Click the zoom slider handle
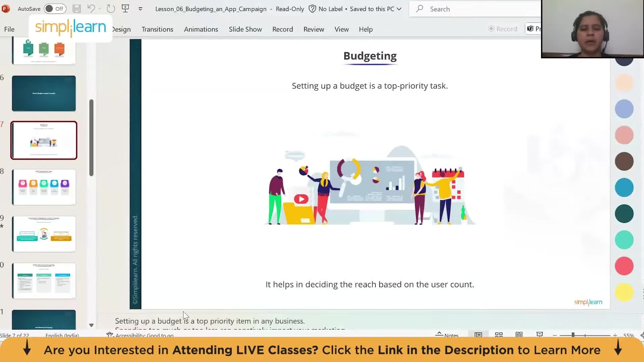This screenshot has height=362, width=644. point(573,335)
